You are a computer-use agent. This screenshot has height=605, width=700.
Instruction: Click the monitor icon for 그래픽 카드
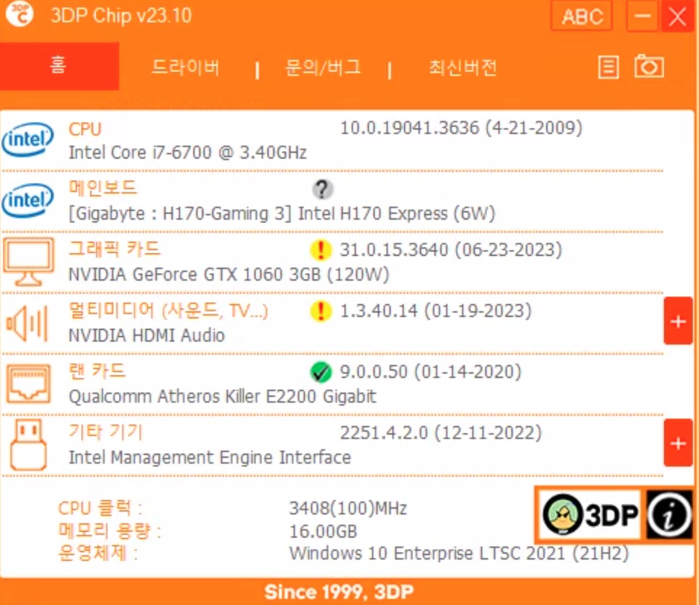28,262
